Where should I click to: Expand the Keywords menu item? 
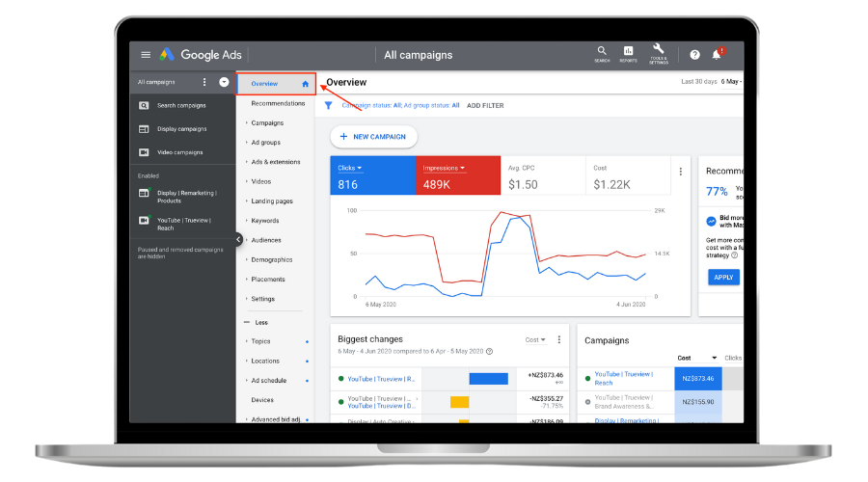point(264,220)
